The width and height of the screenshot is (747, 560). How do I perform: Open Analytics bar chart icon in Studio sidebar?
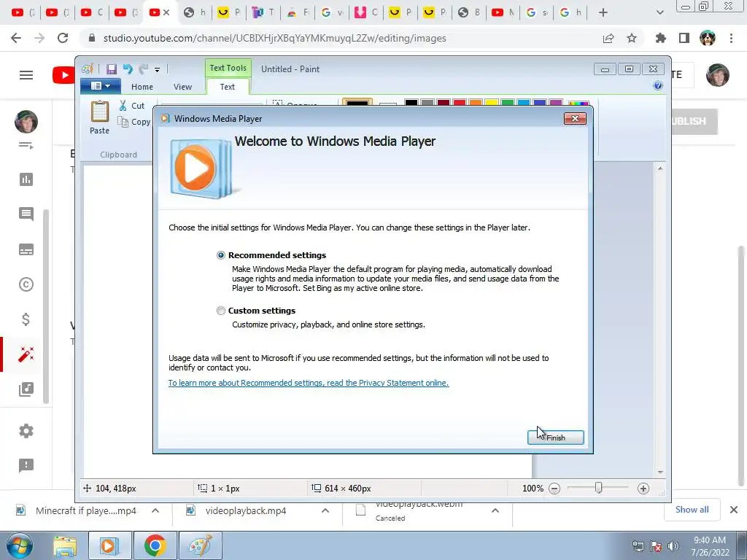coord(26,179)
